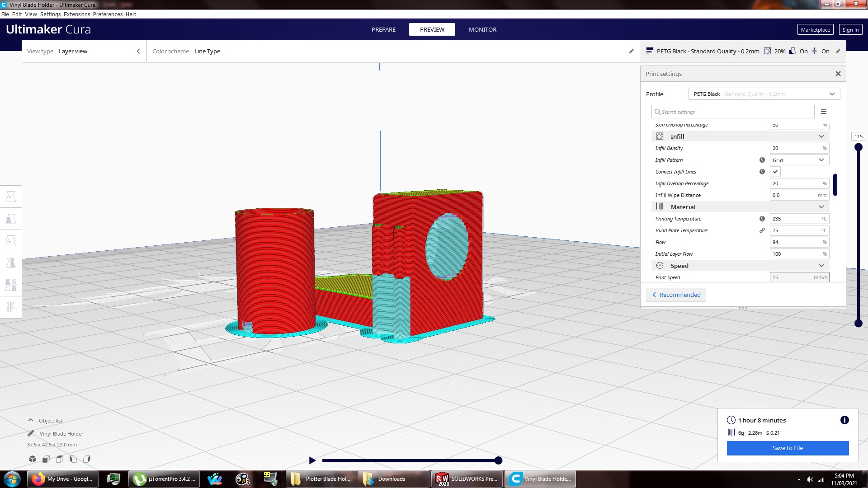Click the Printing Temperature value field

coord(799,219)
